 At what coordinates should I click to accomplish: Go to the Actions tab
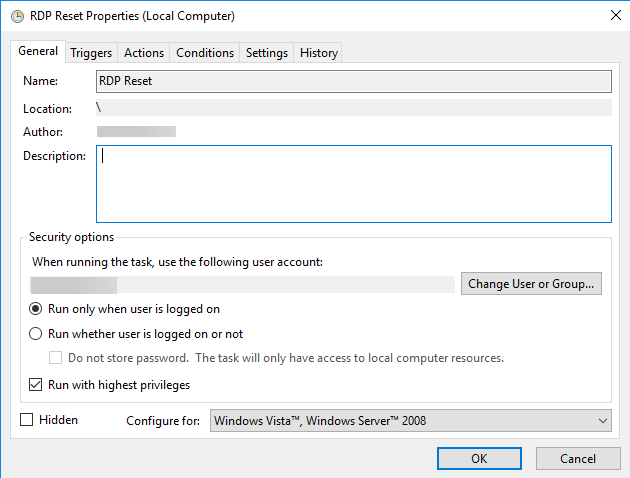144,53
